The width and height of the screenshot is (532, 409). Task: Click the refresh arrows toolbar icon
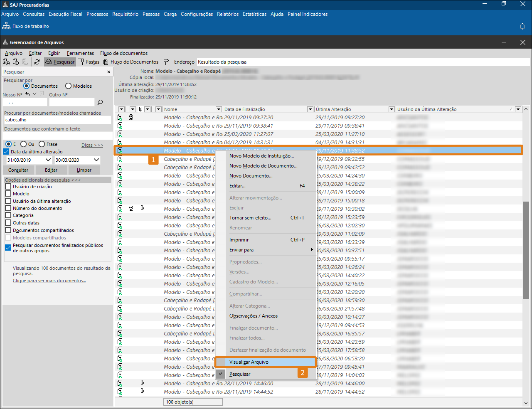(x=37, y=62)
